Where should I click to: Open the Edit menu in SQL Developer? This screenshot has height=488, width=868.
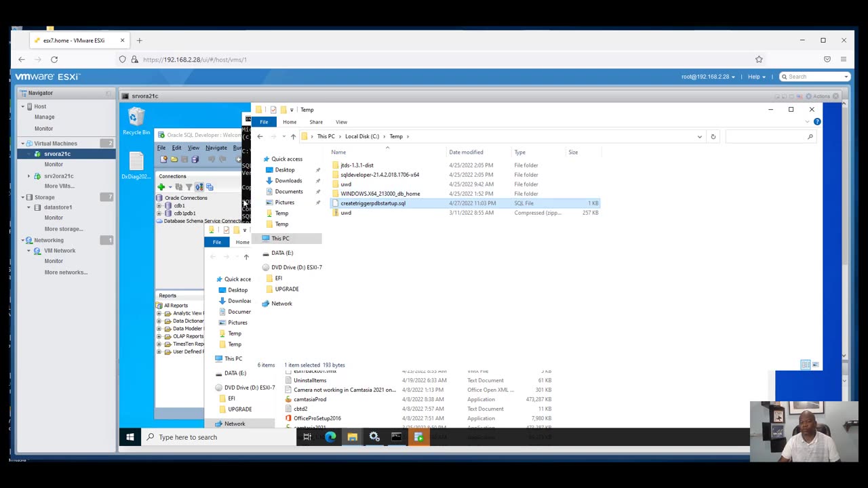[176, 148]
